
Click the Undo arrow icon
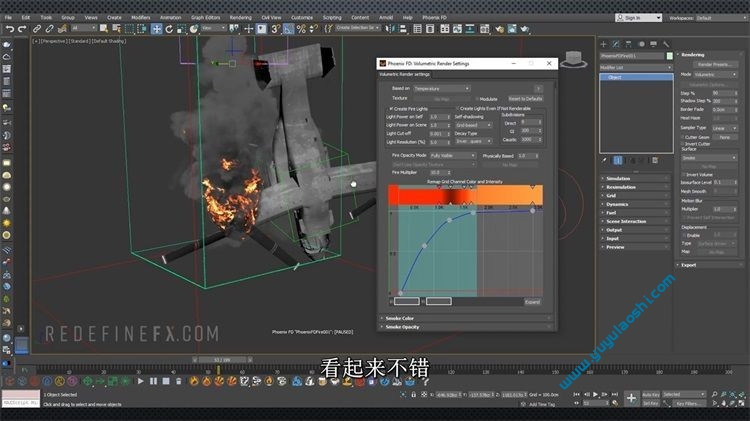(10, 29)
